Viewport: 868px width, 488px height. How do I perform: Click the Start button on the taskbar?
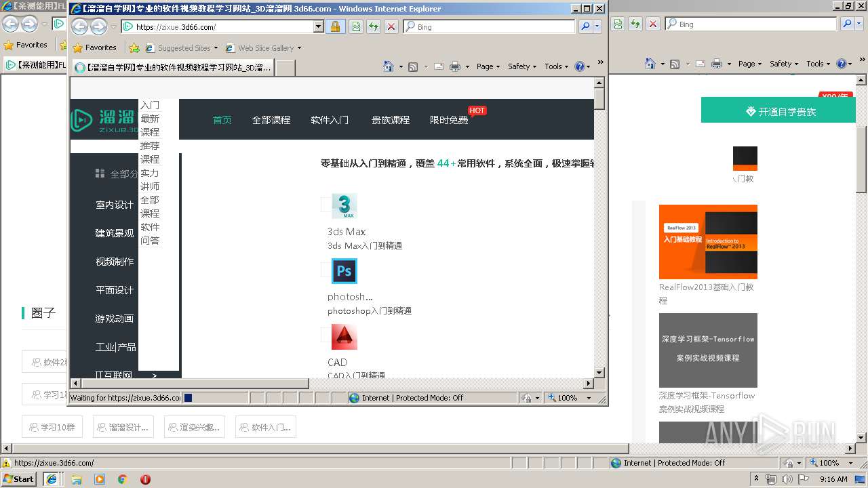pyautogui.click(x=19, y=479)
